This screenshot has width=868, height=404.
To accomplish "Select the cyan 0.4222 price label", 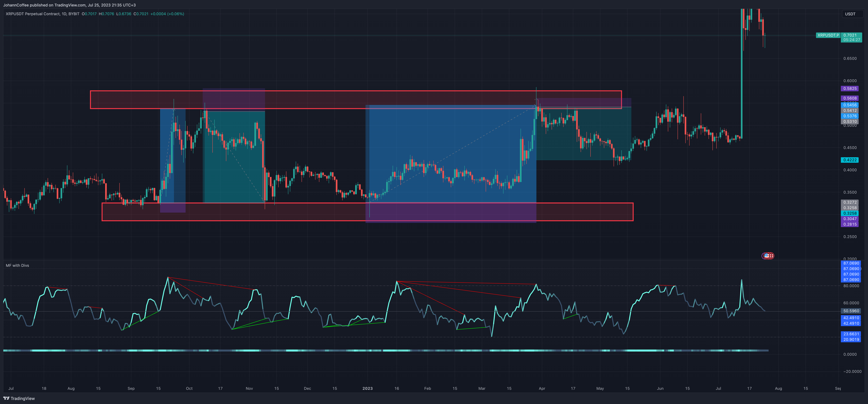I will [850, 160].
